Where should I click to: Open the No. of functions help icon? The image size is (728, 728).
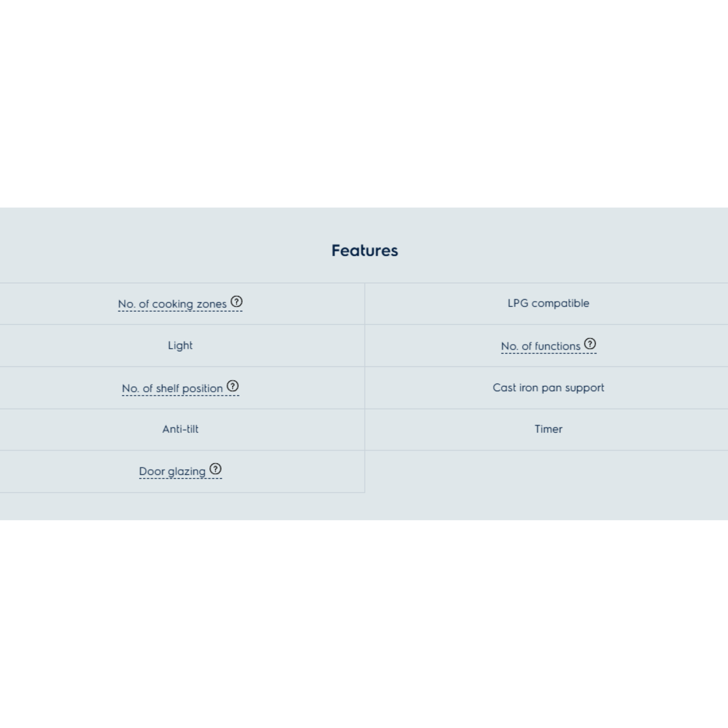pyautogui.click(x=590, y=344)
